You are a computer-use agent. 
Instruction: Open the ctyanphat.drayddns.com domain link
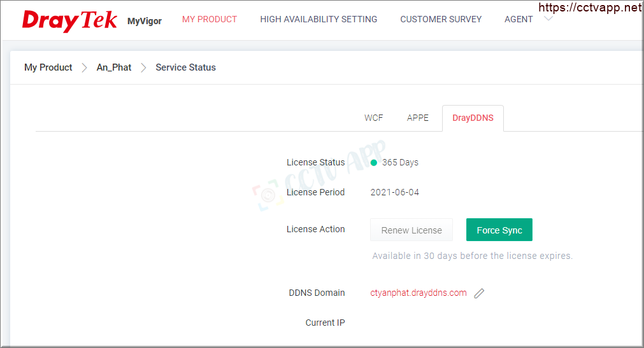419,293
